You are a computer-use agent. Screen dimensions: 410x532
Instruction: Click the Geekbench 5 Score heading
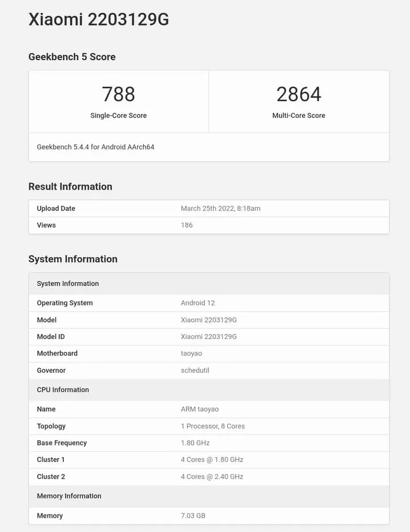pos(72,57)
